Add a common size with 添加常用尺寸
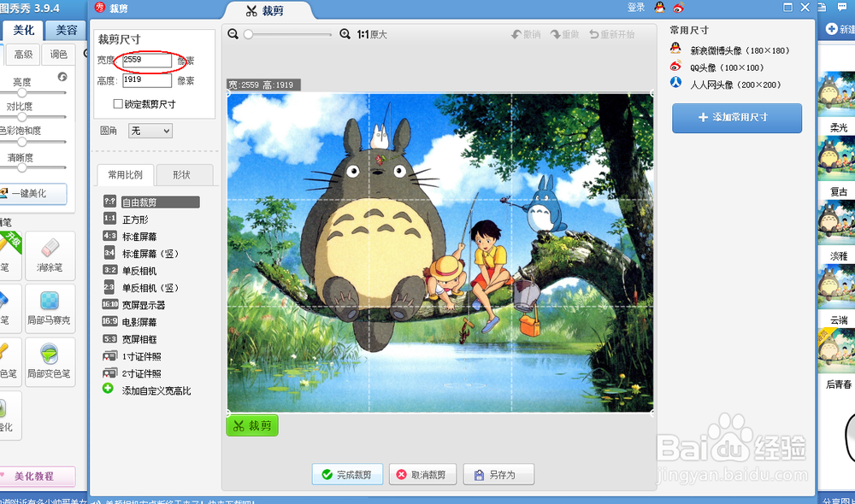The width and height of the screenshot is (855, 504). [x=737, y=118]
